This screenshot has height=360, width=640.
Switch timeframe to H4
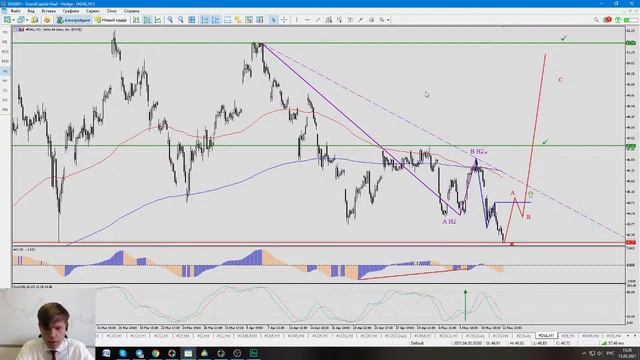click(x=5, y=81)
